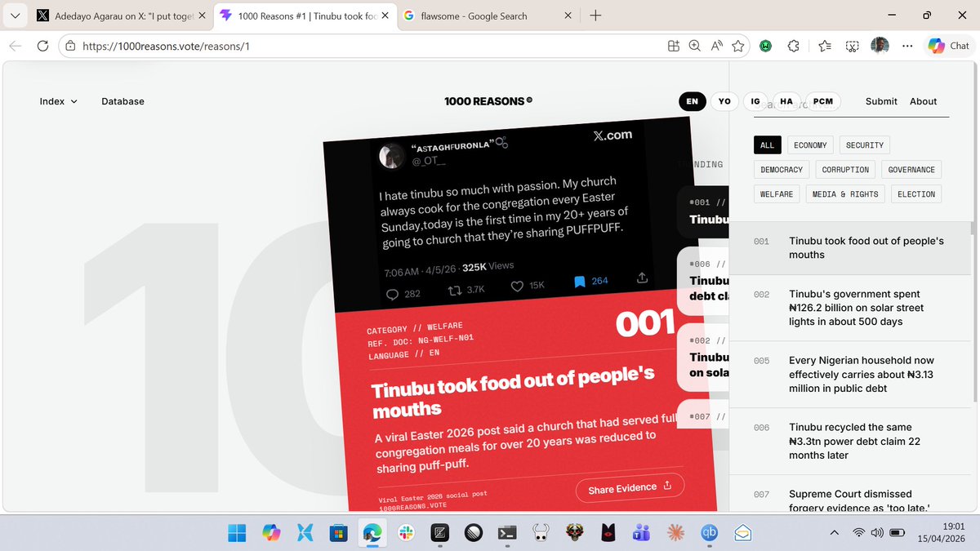Open the green circular extension icon
This screenshot has height=551, width=980.
[766, 47]
